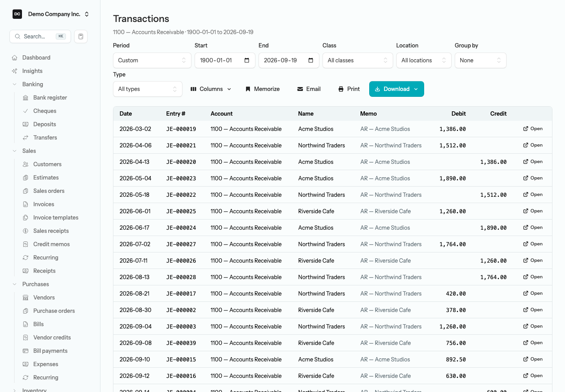Click the Debit column header

tap(458, 114)
